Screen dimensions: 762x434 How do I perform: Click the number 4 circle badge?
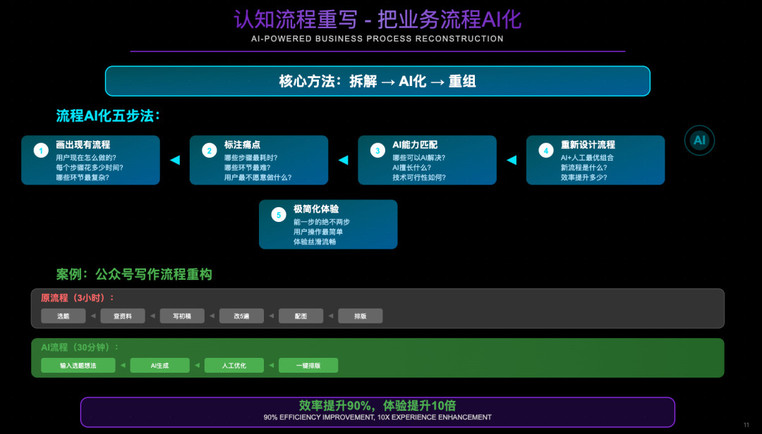coord(546,150)
